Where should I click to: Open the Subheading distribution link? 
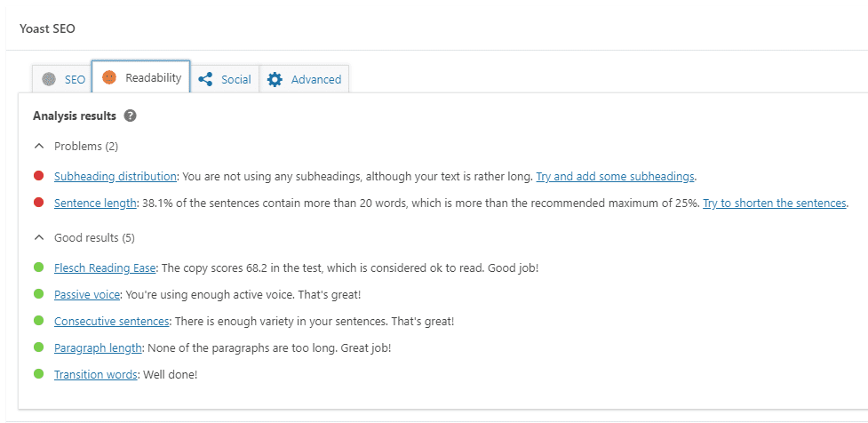(115, 177)
